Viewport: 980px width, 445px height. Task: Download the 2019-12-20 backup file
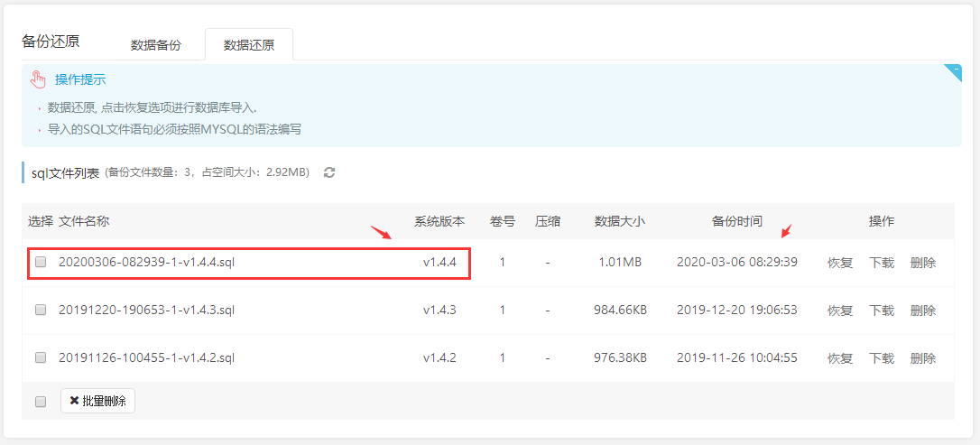coord(882,311)
